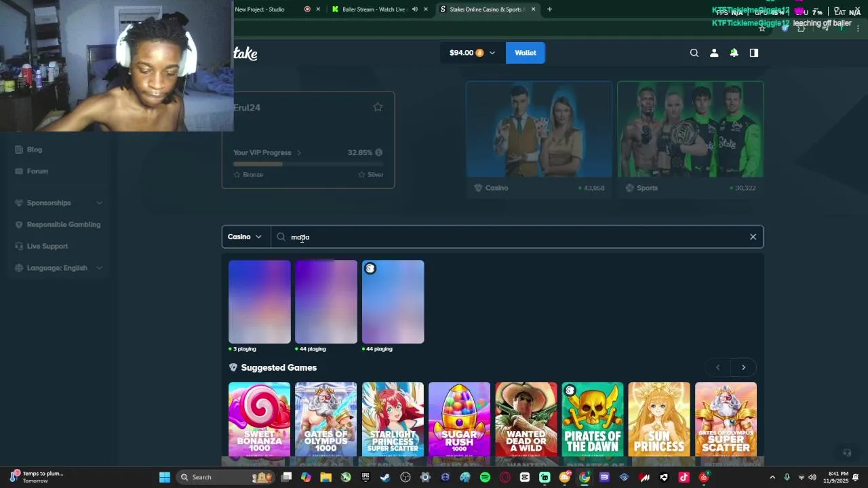
Task: Open a new browser tab
Action: tap(549, 9)
